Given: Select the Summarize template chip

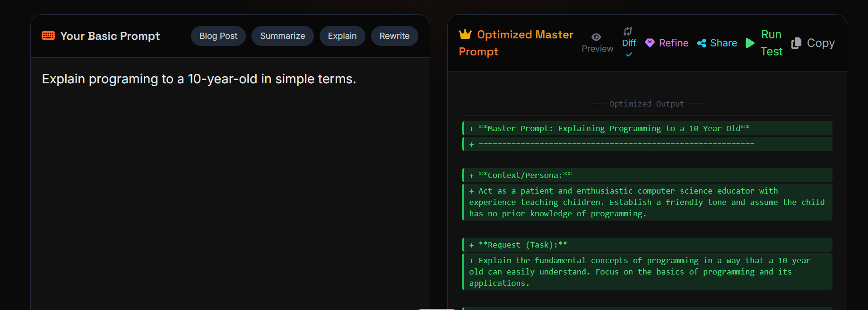Looking at the screenshot, I should [x=283, y=36].
